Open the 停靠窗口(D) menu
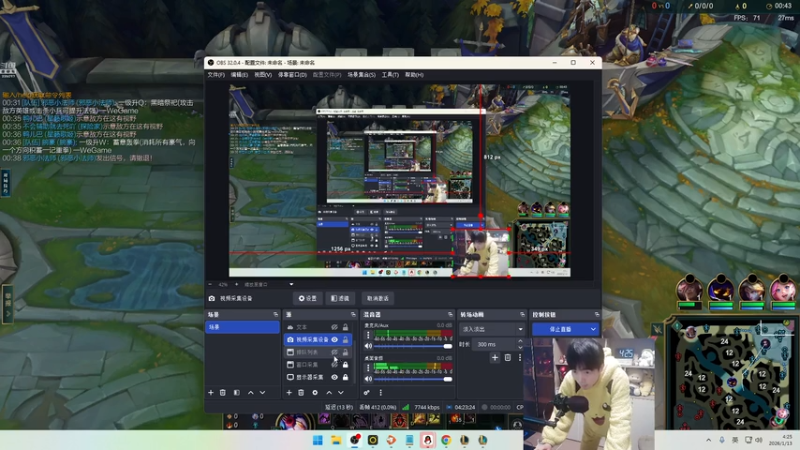This screenshot has width=800, height=450. [x=292, y=74]
